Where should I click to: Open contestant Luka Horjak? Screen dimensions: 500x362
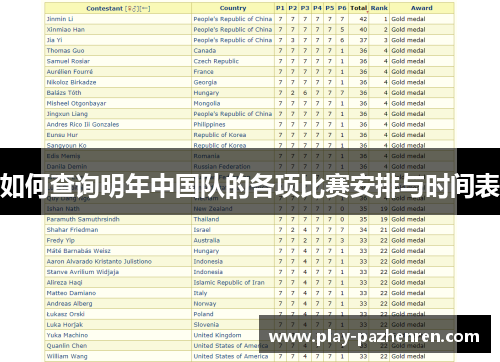click(65, 325)
